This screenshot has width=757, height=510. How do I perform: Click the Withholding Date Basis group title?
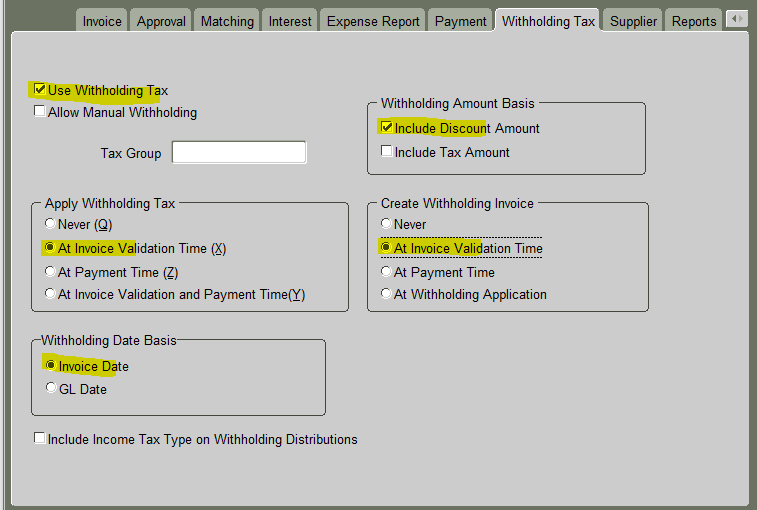coord(109,340)
